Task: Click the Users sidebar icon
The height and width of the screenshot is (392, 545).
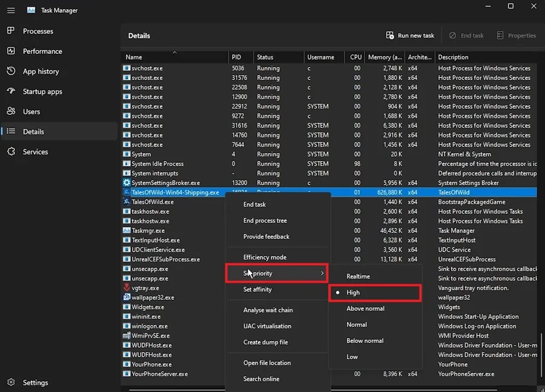Action: click(x=11, y=111)
